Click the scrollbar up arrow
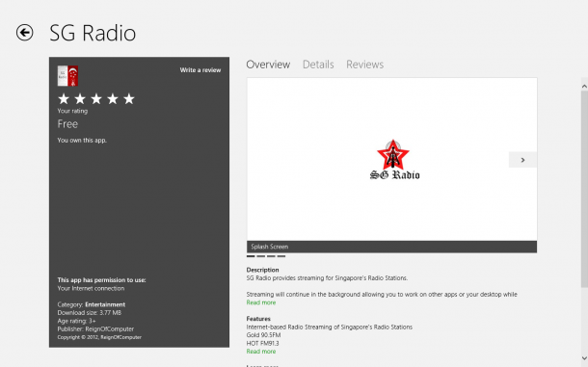The width and height of the screenshot is (588, 367). (x=584, y=87)
